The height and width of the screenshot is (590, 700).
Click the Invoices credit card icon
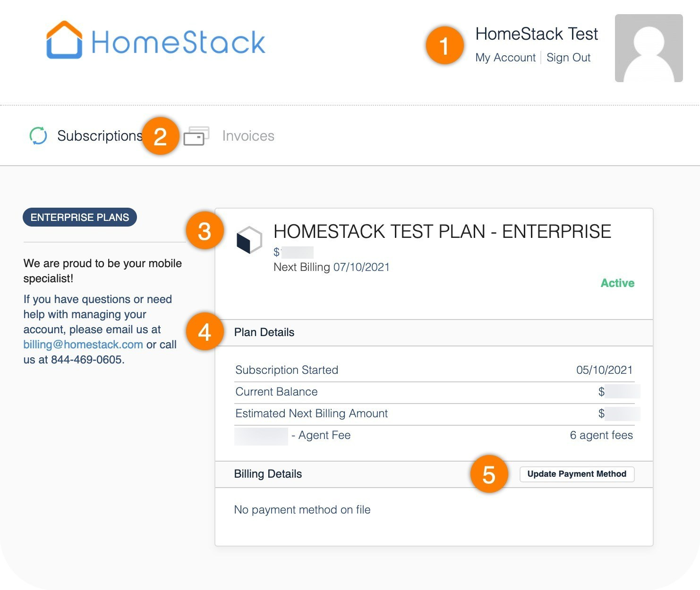[196, 136]
